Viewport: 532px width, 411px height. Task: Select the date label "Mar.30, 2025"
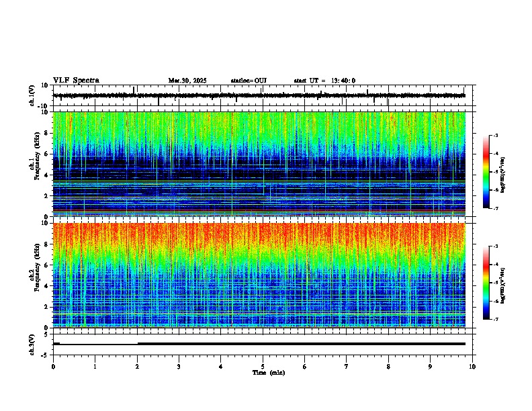coord(187,81)
